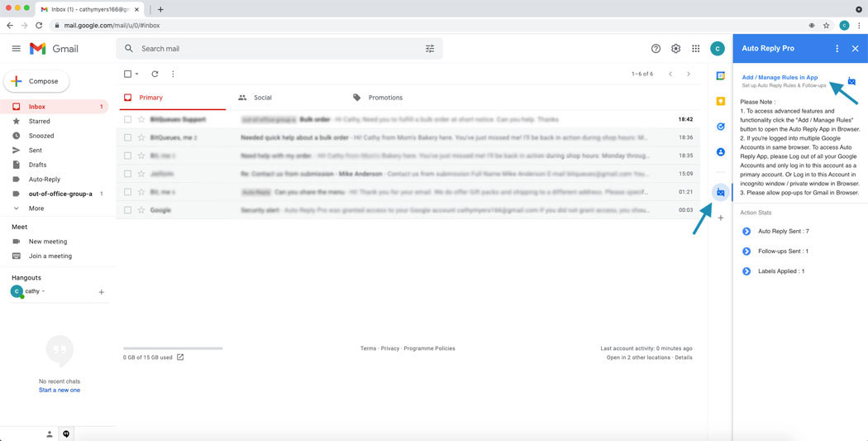Image resolution: width=868 pixels, height=441 pixels.
Task: Click the Start a new one link
Action: (x=60, y=390)
